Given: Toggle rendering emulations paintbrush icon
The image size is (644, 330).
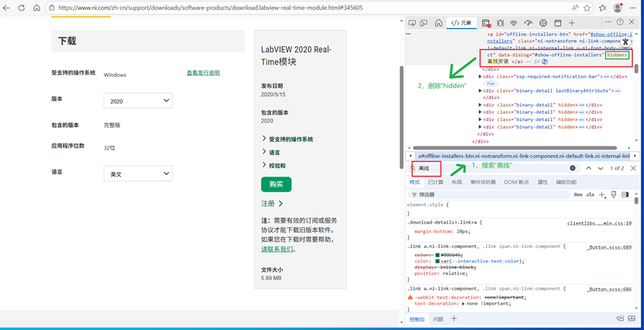Looking at the screenshot, I should (x=614, y=194).
